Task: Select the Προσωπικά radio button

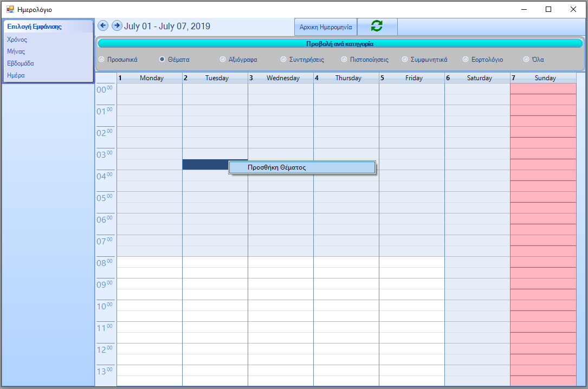Action: pos(101,60)
